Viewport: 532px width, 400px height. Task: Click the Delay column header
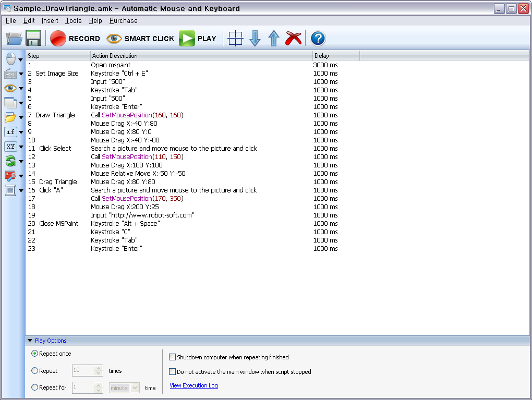336,56
